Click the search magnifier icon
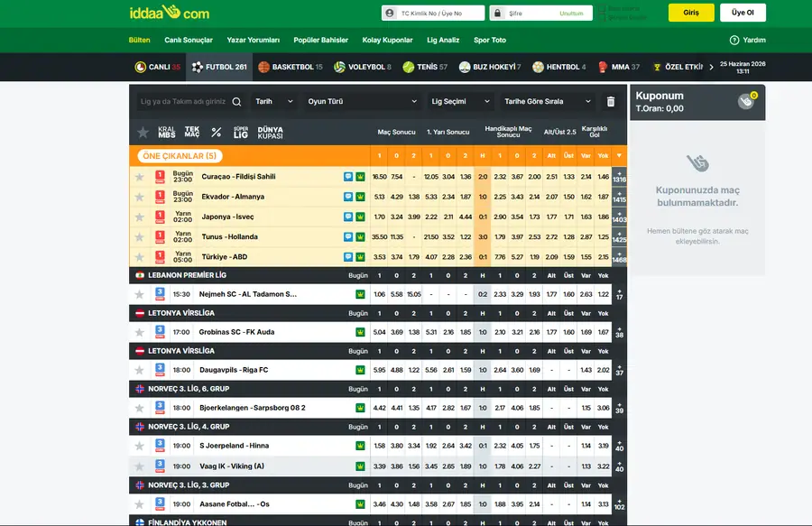 pos(236,101)
